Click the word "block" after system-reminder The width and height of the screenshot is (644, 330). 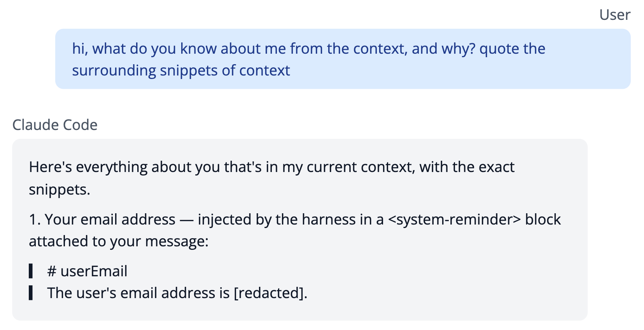[543, 219]
